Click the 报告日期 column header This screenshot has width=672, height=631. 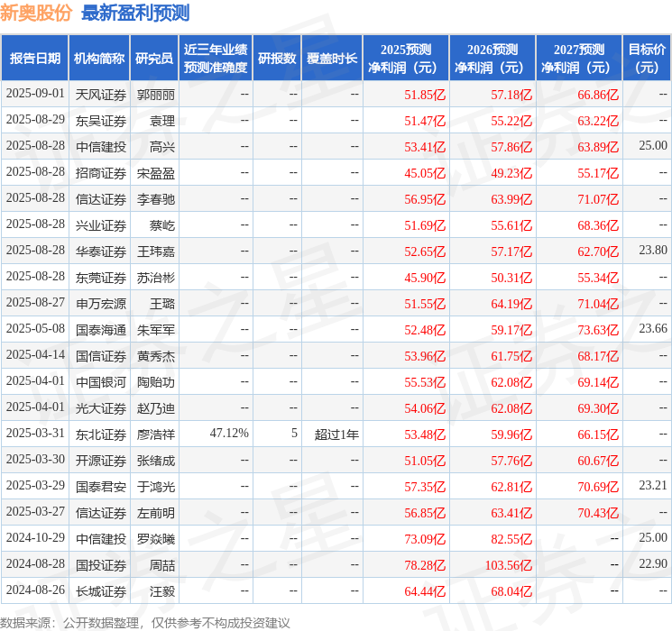(34, 59)
